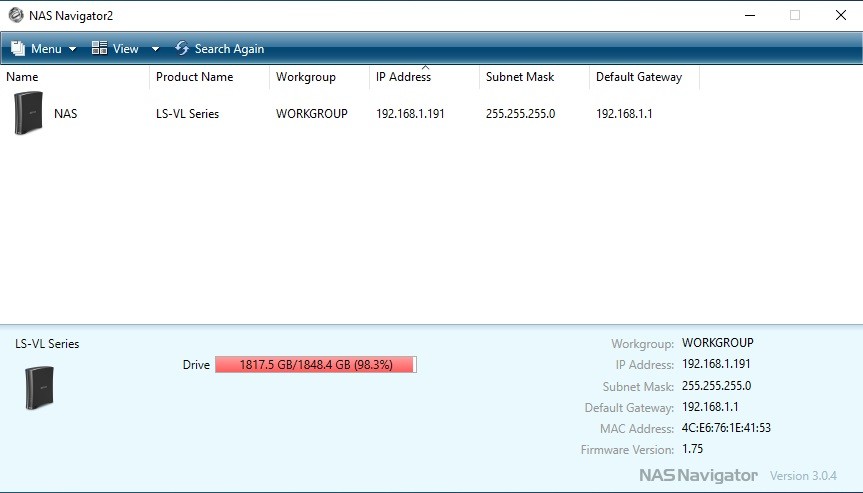Select the NAS name text in list

click(x=65, y=113)
